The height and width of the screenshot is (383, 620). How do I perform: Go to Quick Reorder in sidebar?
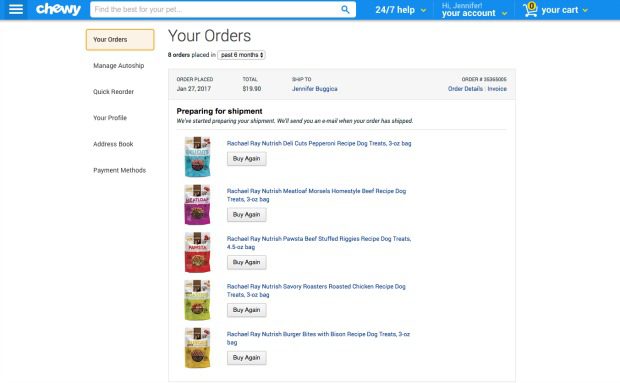113,92
